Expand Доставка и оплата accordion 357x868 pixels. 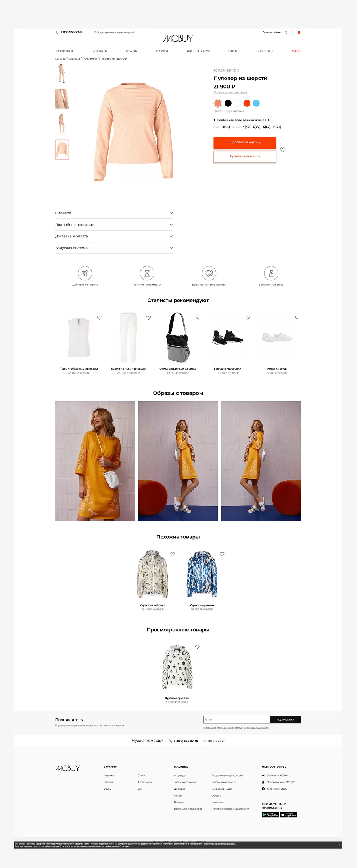pos(114,236)
